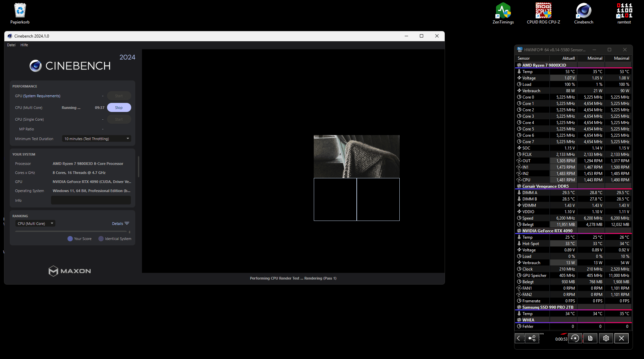Open the ramtest desktop icon

coord(624,13)
